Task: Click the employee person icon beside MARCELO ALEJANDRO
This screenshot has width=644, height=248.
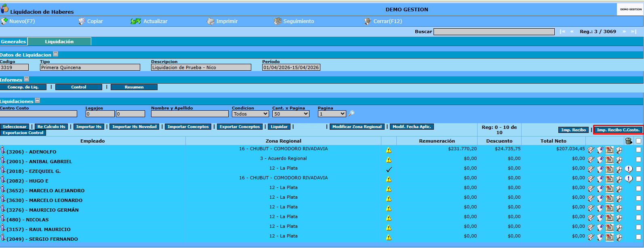Action: tap(3, 189)
